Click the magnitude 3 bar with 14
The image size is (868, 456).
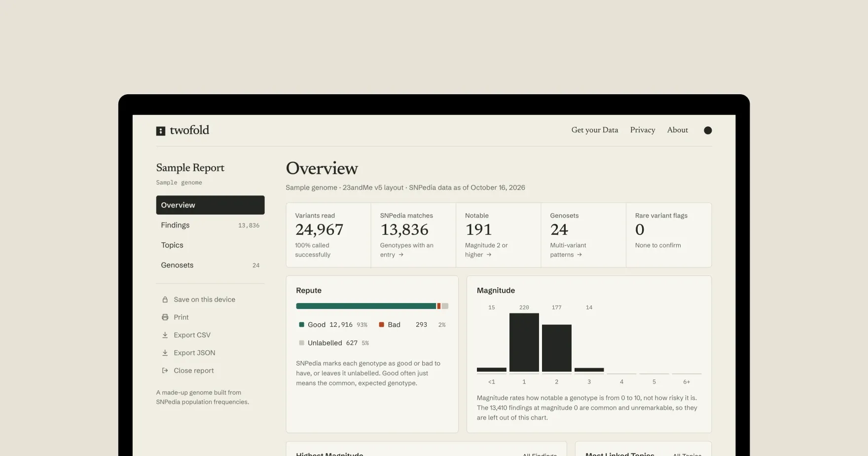tap(589, 370)
